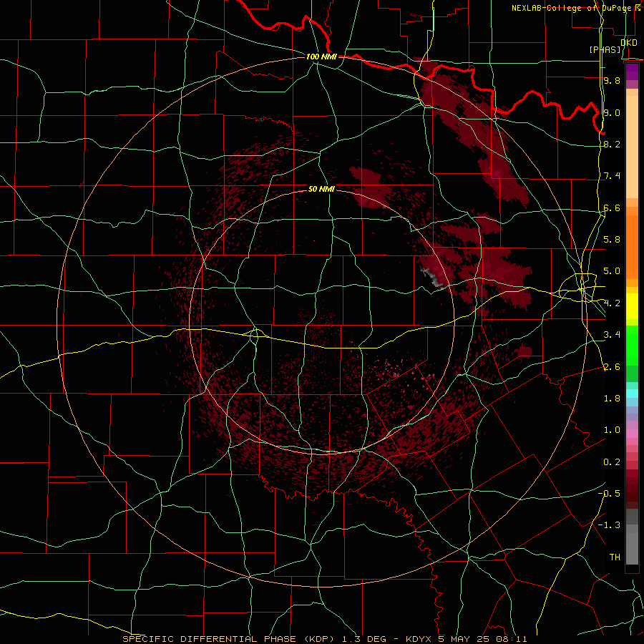This screenshot has height=644, width=644.
Task: Select the 5.0 scale label
Action: coord(612,271)
